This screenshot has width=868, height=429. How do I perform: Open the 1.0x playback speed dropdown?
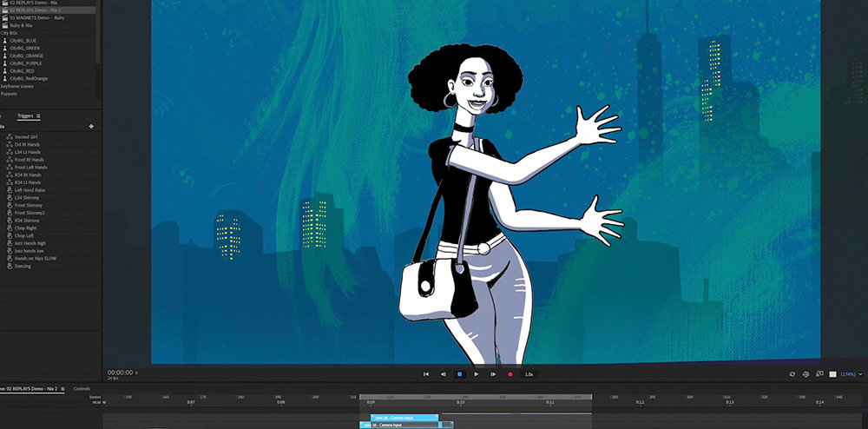[529, 374]
